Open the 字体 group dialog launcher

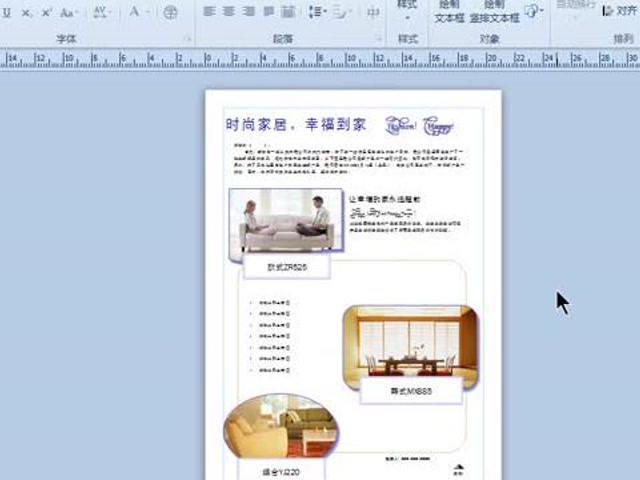[187, 39]
